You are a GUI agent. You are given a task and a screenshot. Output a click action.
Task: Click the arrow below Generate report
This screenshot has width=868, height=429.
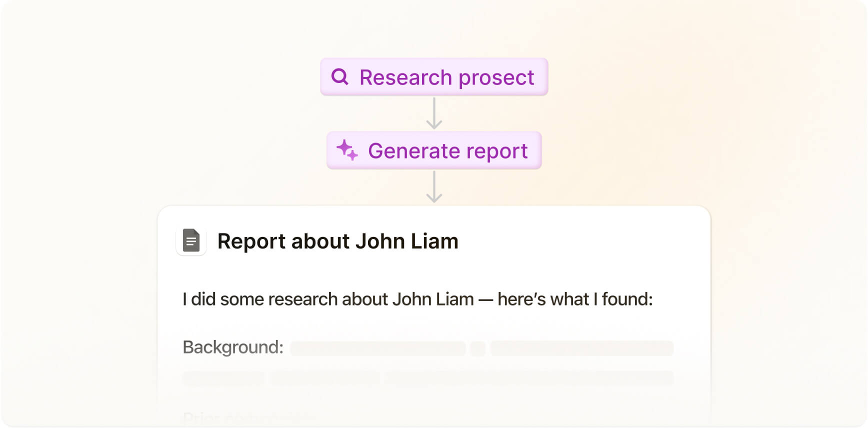pyautogui.click(x=434, y=187)
